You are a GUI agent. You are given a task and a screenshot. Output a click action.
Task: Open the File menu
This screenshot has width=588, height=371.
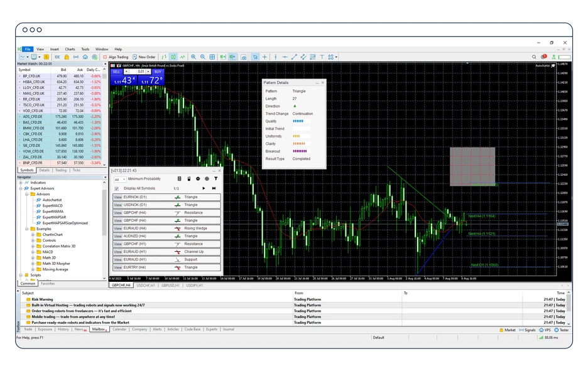28,49
